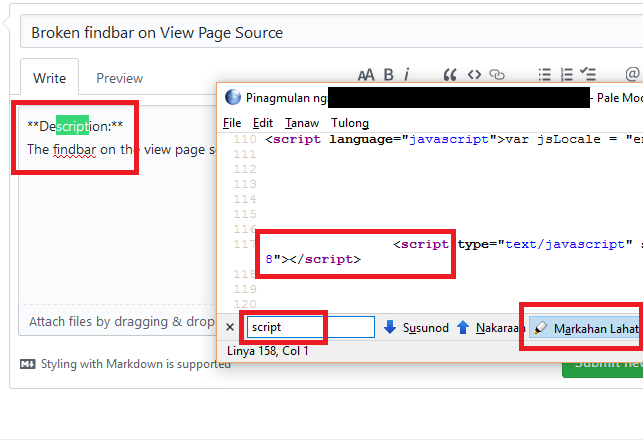Add a bulleted list with the list icon
The width and height of the screenshot is (643, 443).
[x=545, y=75]
